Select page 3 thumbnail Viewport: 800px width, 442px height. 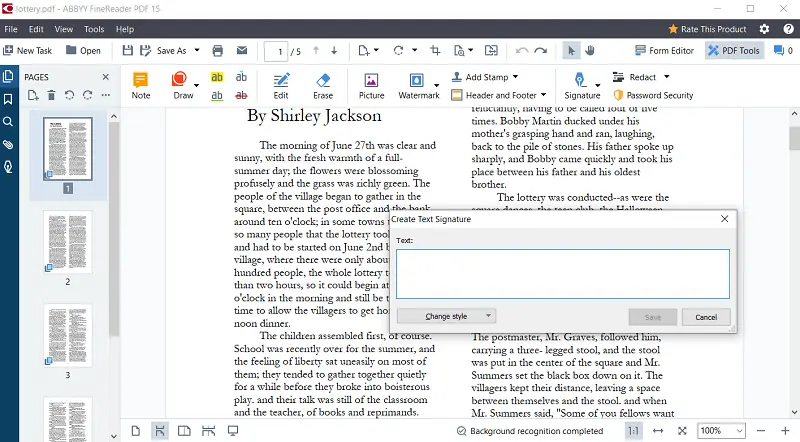pos(68,335)
